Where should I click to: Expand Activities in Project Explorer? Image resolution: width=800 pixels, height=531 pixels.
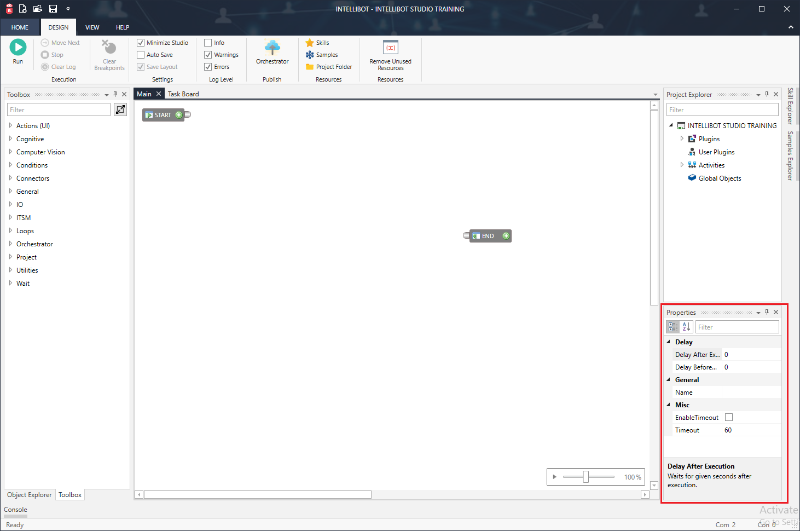pos(682,165)
